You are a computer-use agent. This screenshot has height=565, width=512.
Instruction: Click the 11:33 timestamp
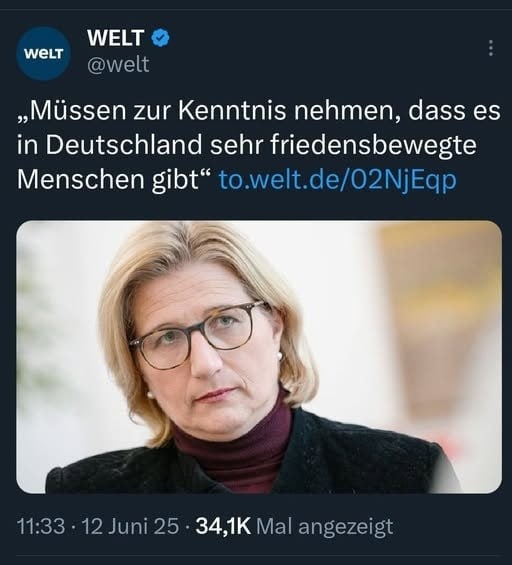click(x=41, y=526)
